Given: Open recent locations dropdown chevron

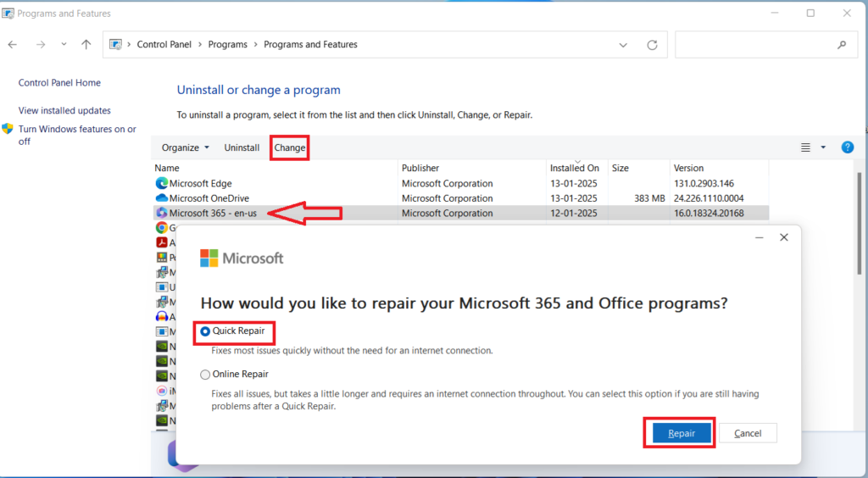Looking at the screenshot, I should (64, 44).
